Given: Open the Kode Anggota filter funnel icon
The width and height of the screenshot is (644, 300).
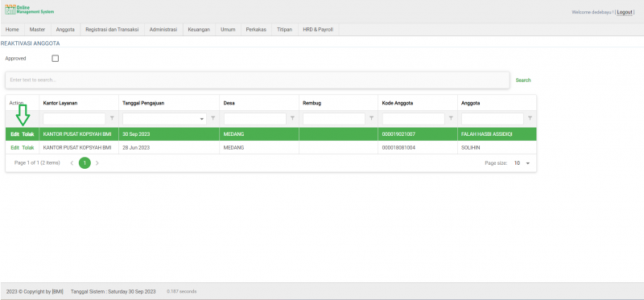Looking at the screenshot, I should pos(451,118).
